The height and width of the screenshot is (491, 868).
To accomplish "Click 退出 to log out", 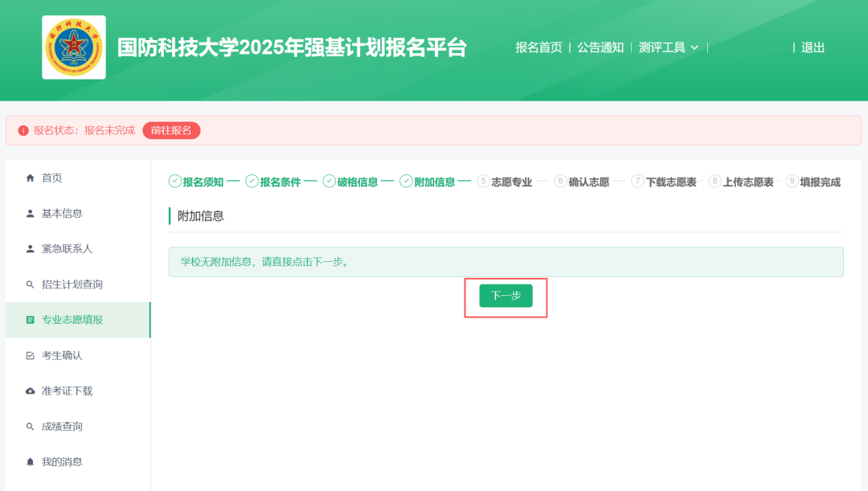I will point(813,47).
